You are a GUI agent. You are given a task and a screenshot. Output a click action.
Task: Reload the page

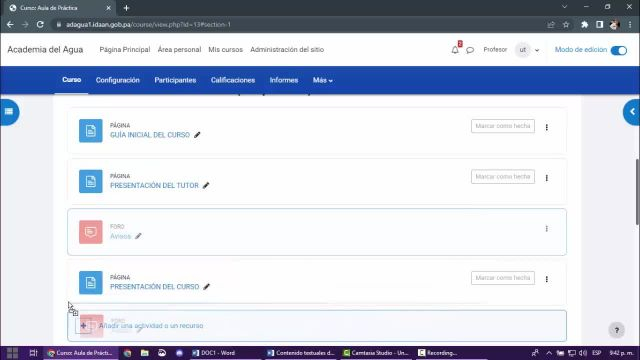[x=40, y=24]
